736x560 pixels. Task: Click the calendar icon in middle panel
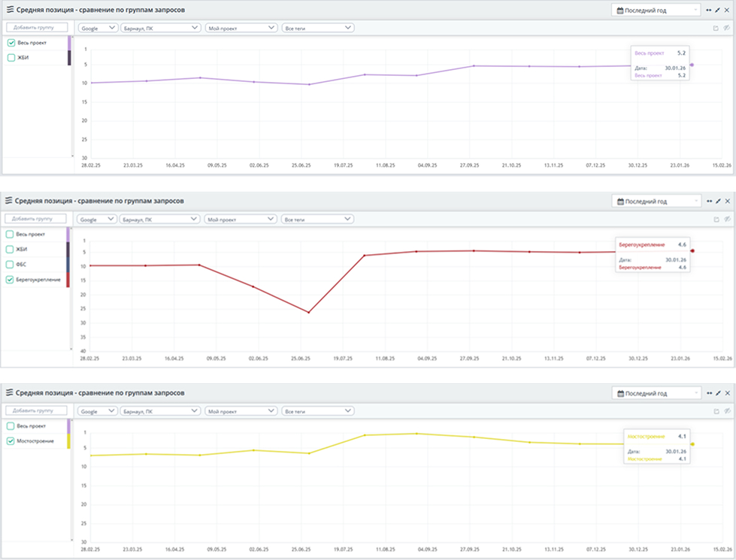tap(620, 201)
